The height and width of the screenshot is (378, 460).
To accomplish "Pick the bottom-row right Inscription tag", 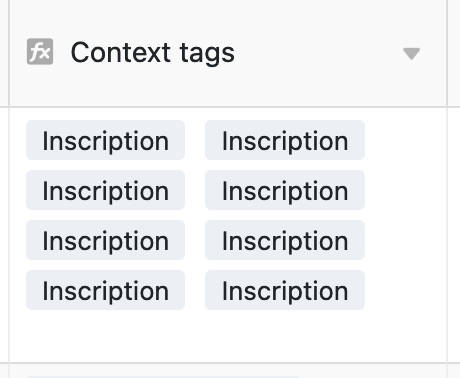I will [x=285, y=290].
